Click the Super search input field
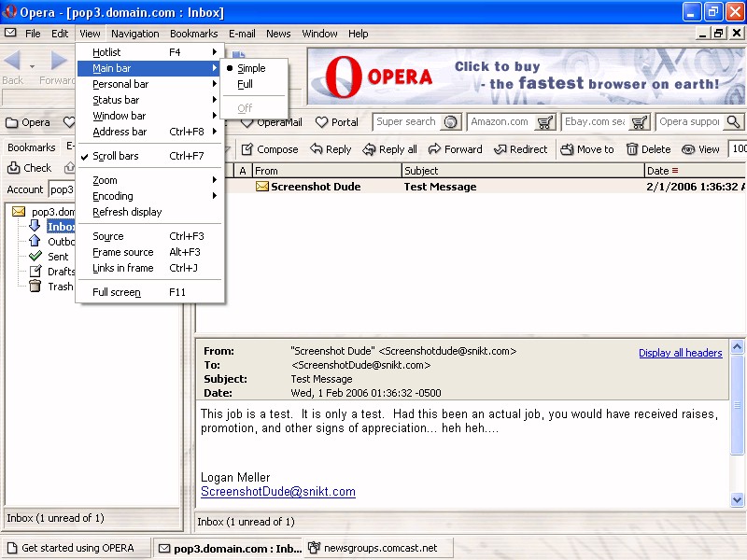This screenshot has height=560, width=747. point(407,122)
